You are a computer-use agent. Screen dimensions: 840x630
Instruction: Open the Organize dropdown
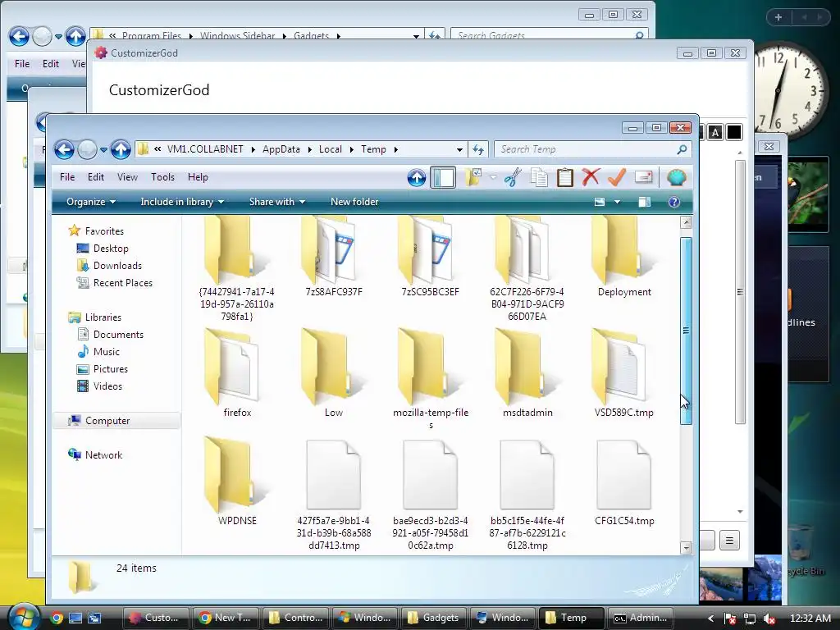90,202
